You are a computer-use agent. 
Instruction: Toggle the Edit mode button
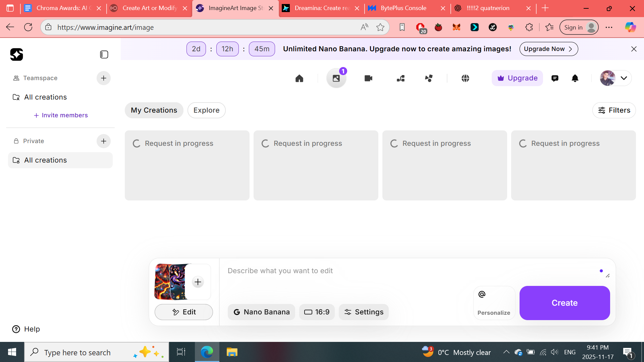[x=183, y=312]
